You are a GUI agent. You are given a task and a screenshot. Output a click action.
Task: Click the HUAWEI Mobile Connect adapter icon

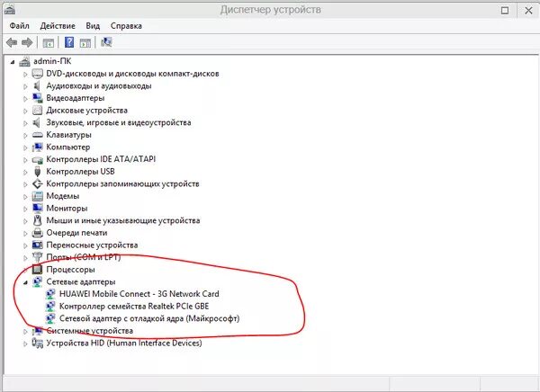(x=50, y=294)
